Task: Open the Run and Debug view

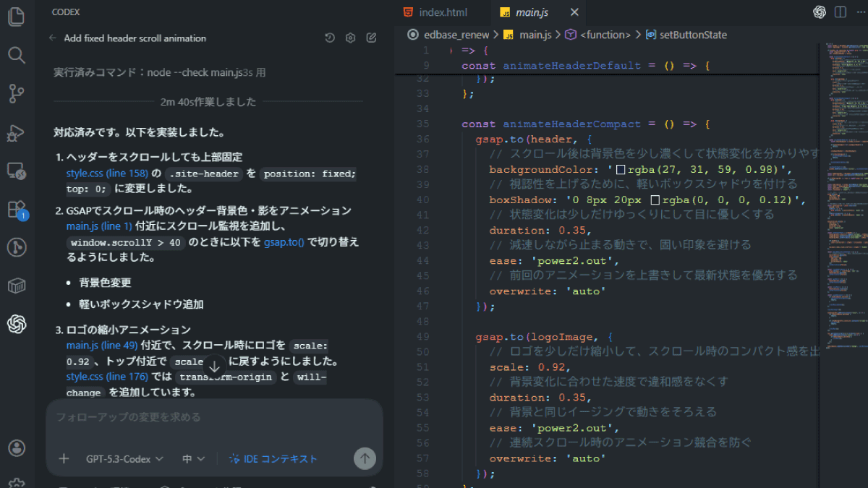Action: [x=16, y=132]
